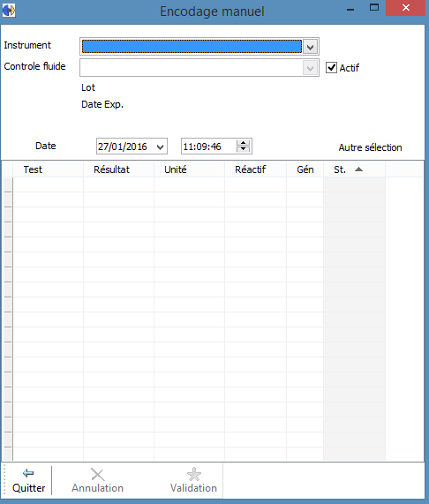The width and height of the screenshot is (429, 504).
Task: Click the Autre sélection link
Action: click(x=370, y=147)
